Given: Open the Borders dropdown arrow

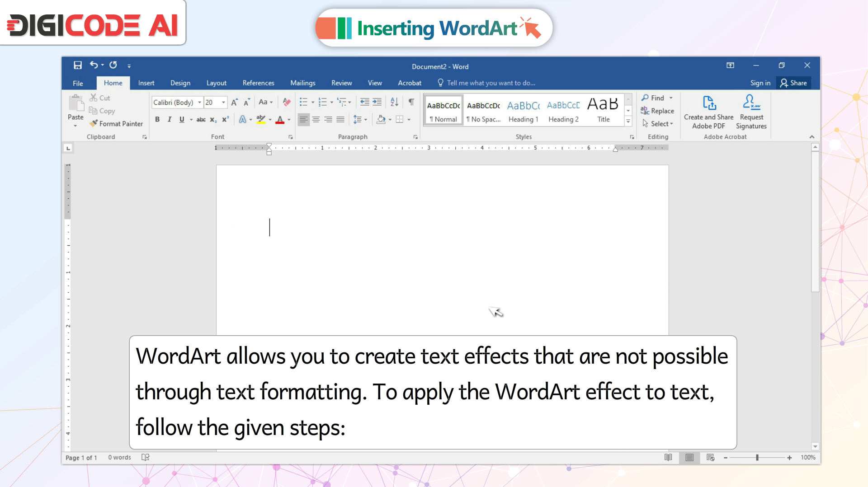Looking at the screenshot, I should click(x=409, y=120).
